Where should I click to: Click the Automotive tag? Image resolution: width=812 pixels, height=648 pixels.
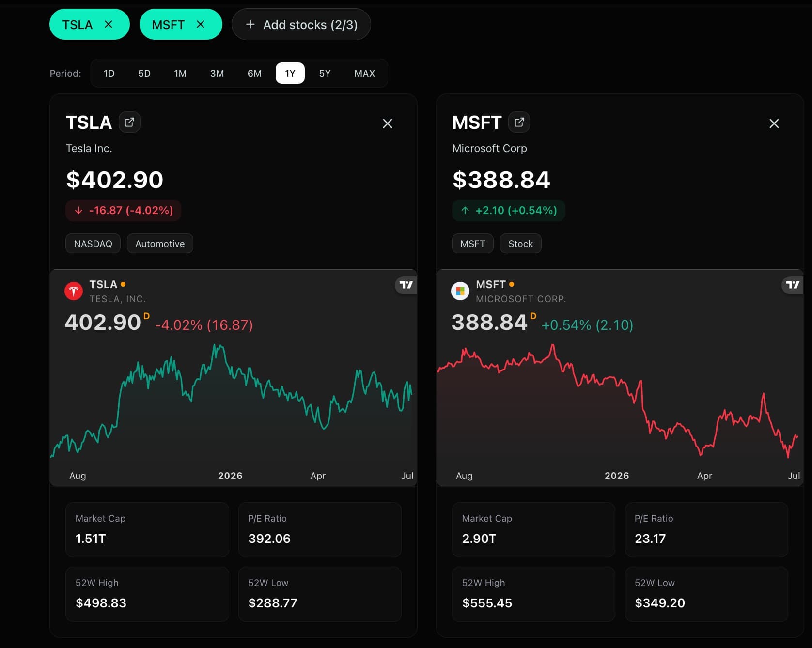[x=160, y=244]
